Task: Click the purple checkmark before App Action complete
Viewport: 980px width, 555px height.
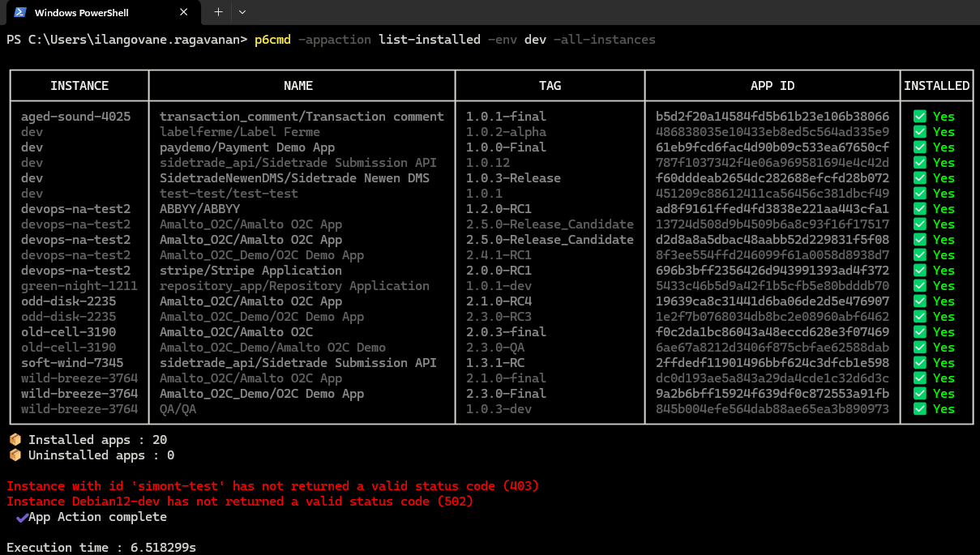Action: [x=21, y=517]
